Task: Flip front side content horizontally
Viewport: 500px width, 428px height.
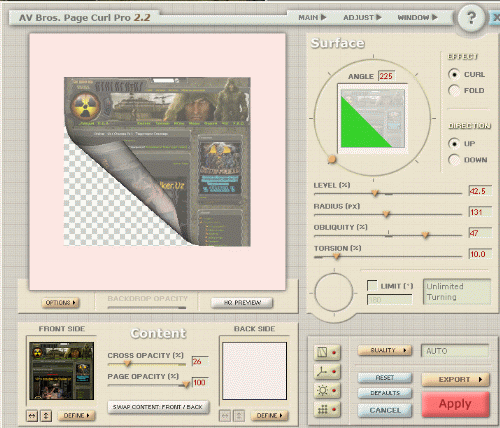Action: tap(32, 416)
